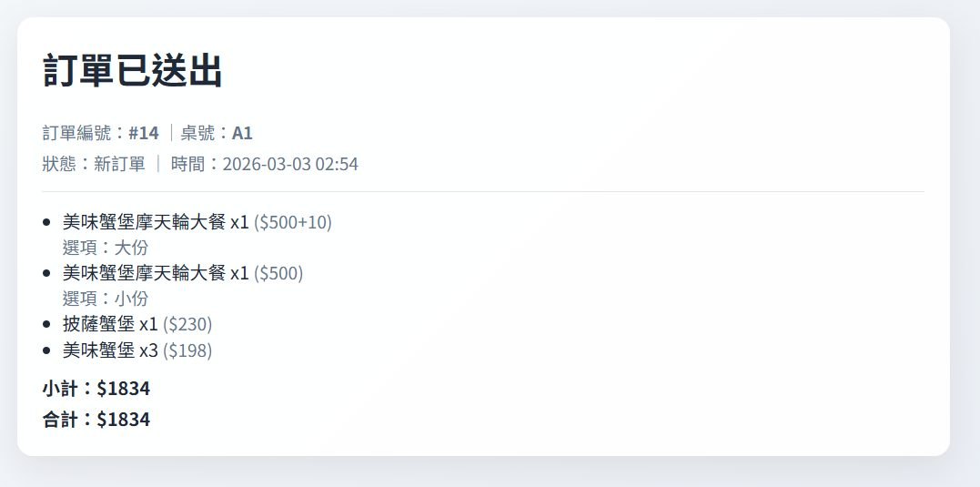Viewport: 980px width, 487px height.
Task: Click the bullet beside 披薩蟹堡
Action: (46, 324)
